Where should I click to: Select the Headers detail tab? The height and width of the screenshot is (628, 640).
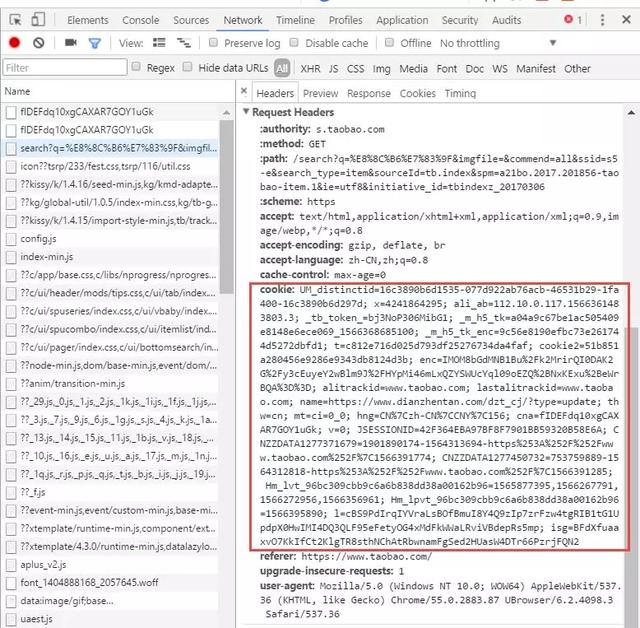pyautogui.click(x=275, y=93)
